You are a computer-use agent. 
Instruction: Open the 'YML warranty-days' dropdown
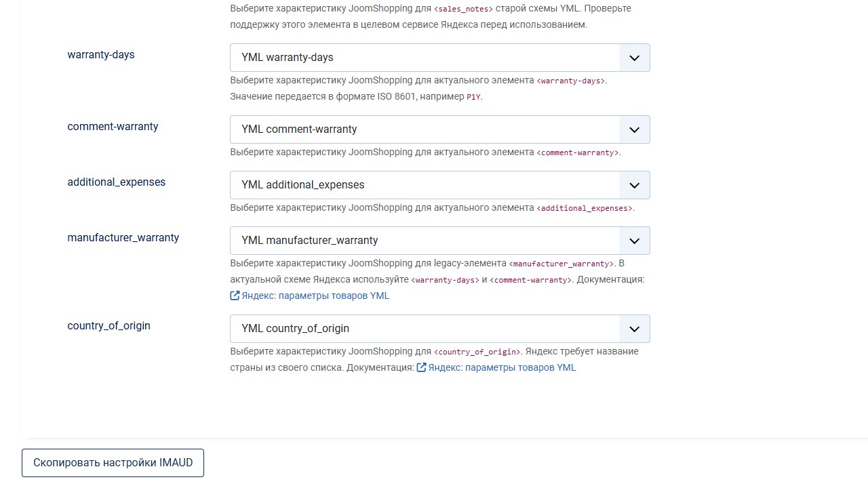pos(440,58)
